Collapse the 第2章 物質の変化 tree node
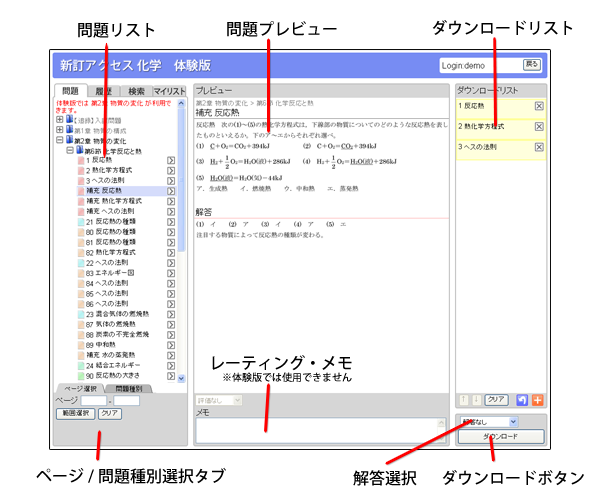 [x=60, y=140]
